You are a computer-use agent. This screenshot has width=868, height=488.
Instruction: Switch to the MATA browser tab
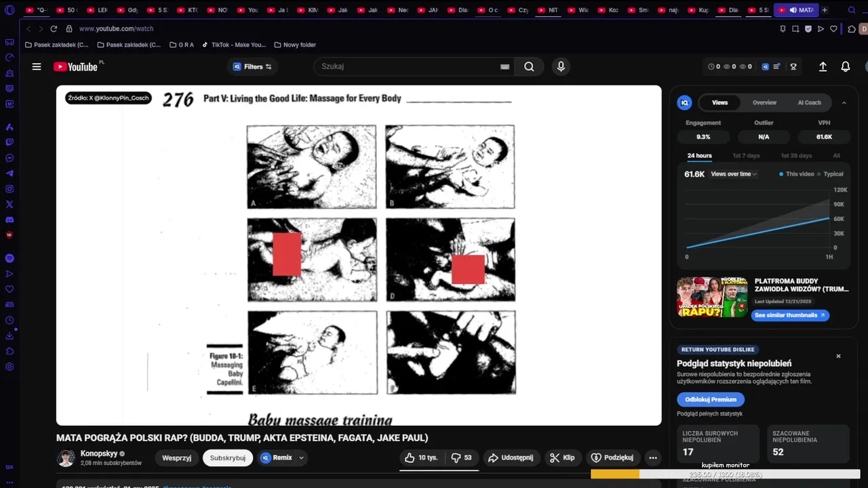(795, 10)
